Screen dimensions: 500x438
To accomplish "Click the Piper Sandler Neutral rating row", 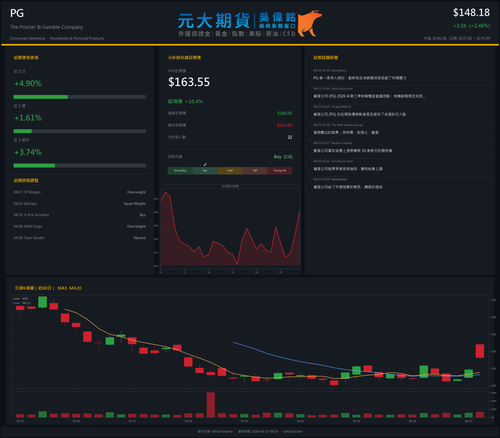I will tap(79, 238).
